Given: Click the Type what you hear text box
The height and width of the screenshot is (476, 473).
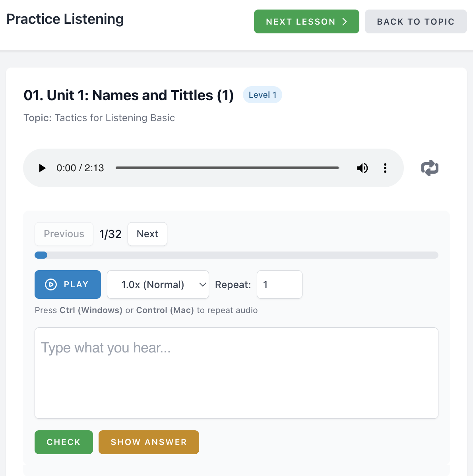Looking at the screenshot, I should click(x=236, y=373).
